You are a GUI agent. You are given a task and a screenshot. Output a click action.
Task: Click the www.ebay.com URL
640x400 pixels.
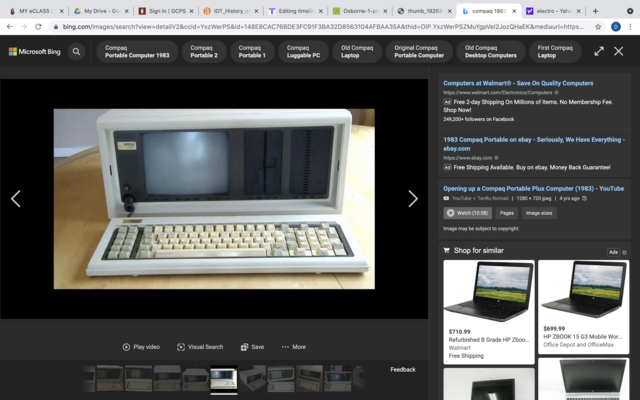[x=468, y=158]
